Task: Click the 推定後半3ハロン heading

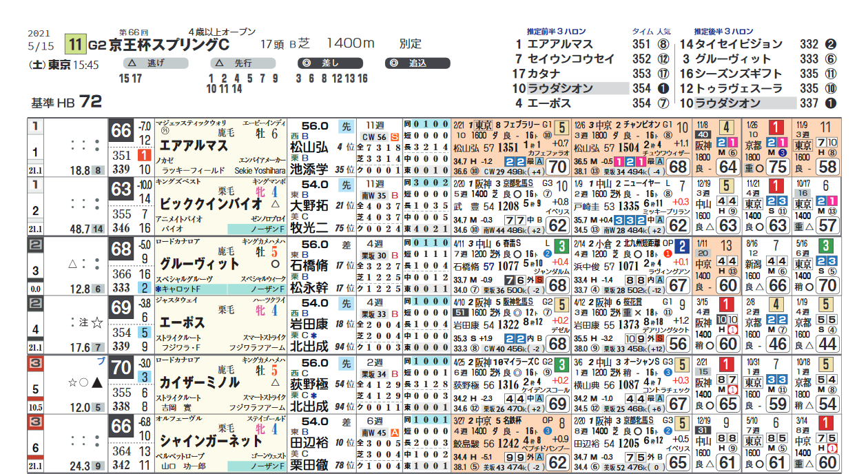Action: (724, 32)
